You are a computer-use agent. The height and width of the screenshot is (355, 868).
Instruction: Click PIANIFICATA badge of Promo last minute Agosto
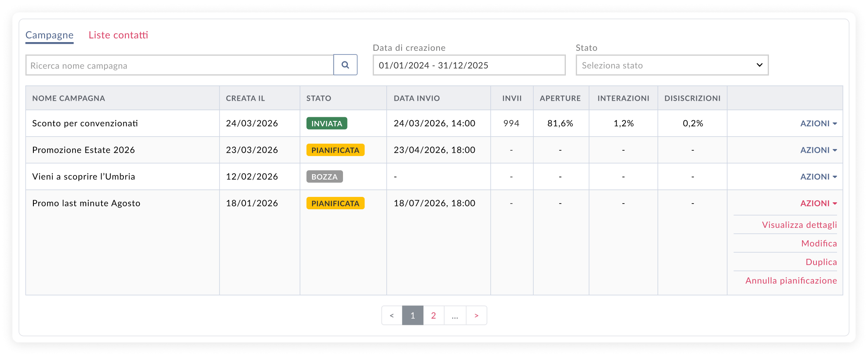(336, 203)
